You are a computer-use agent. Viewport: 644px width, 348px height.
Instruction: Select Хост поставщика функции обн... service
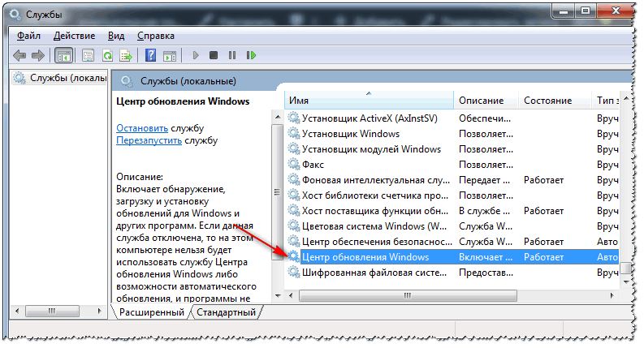tap(375, 211)
